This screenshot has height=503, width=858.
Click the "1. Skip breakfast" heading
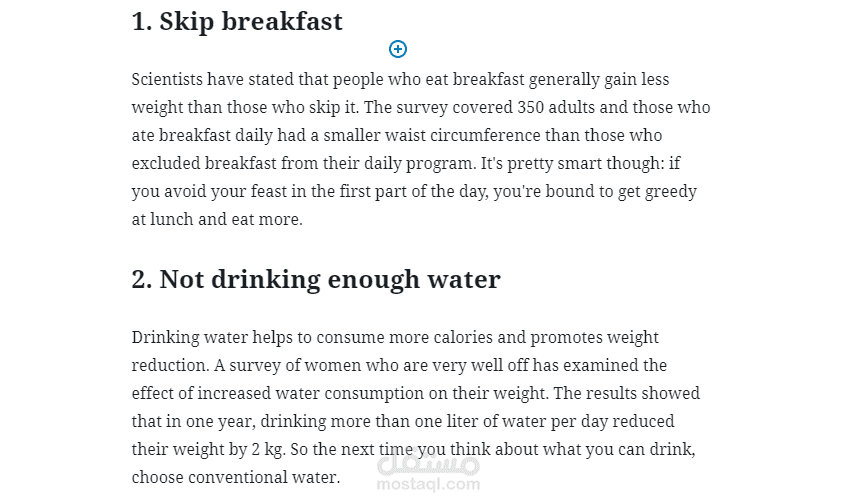click(237, 22)
